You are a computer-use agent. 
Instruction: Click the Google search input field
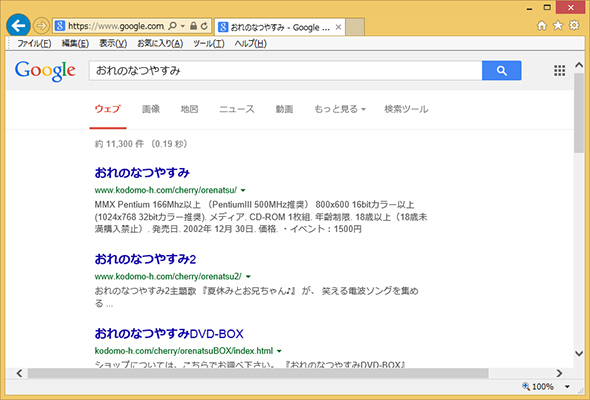click(x=285, y=70)
